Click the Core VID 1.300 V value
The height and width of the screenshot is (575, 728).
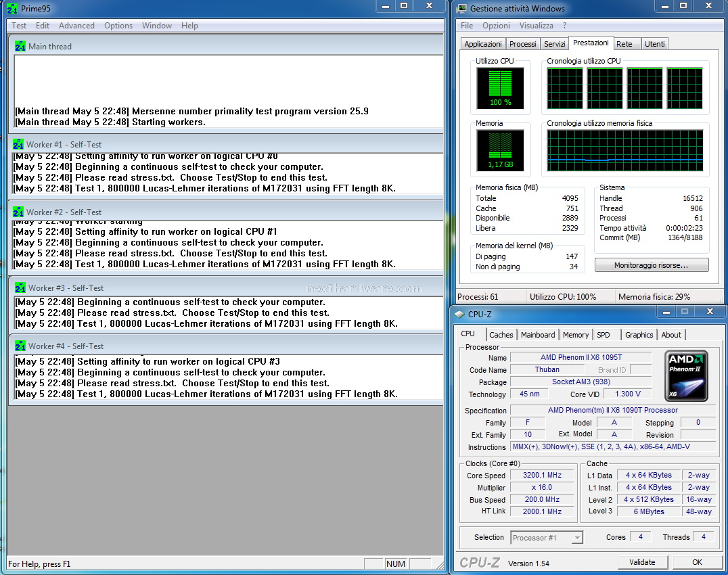click(x=628, y=394)
